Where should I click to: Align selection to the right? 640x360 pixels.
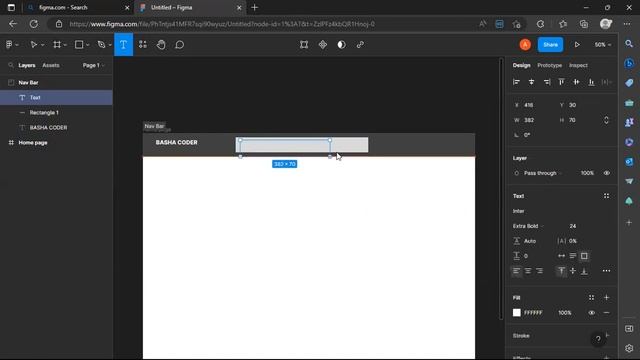click(547, 82)
